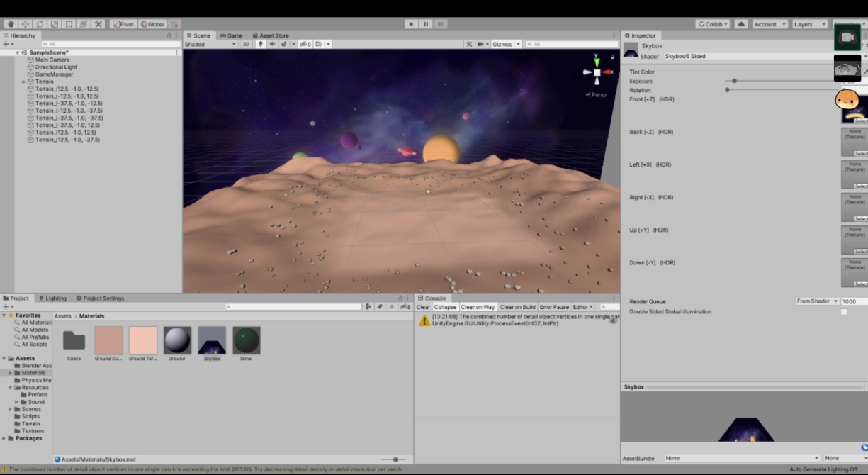Image resolution: width=868 pixels, height=475 pixels.
Task: Switch to the Game tab
Action: coord(231,35)
